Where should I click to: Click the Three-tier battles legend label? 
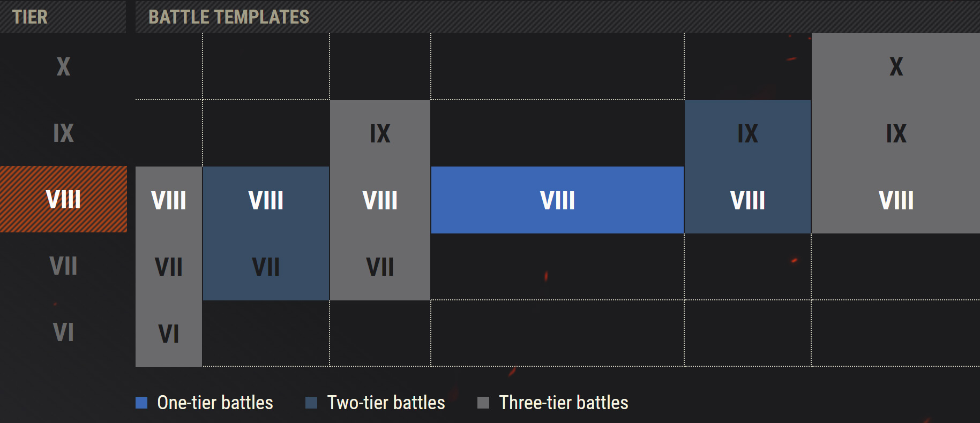[x=563, y=403]
